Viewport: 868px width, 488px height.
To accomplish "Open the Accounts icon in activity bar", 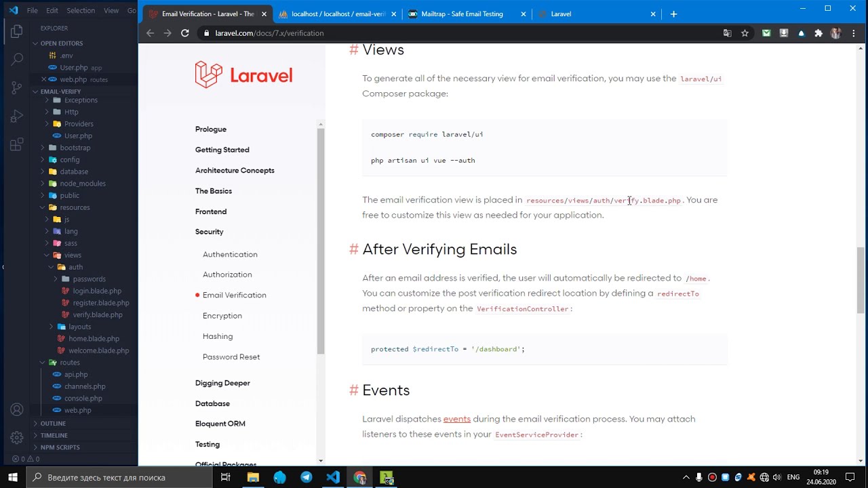I will click(x=17, y=410).
